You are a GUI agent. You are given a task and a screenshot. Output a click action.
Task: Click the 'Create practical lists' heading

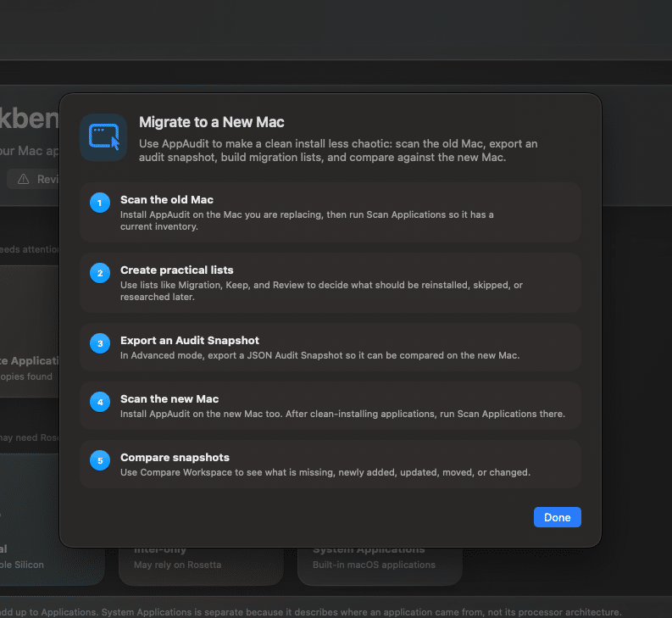(176, 270)
